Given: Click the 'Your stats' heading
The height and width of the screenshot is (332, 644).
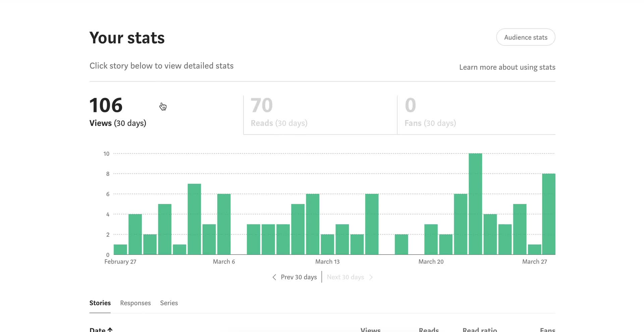Looking at the screenshot, I should tap(127, 38).
